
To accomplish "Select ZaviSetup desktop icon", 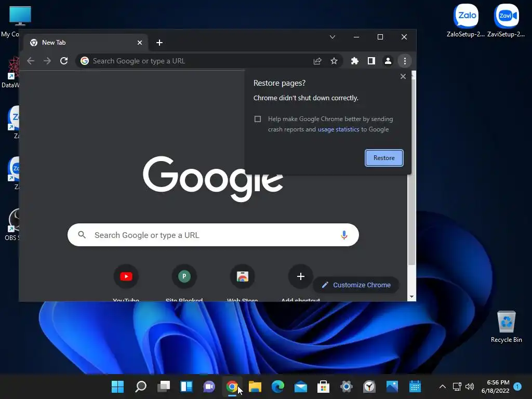I will click(506, 20).
